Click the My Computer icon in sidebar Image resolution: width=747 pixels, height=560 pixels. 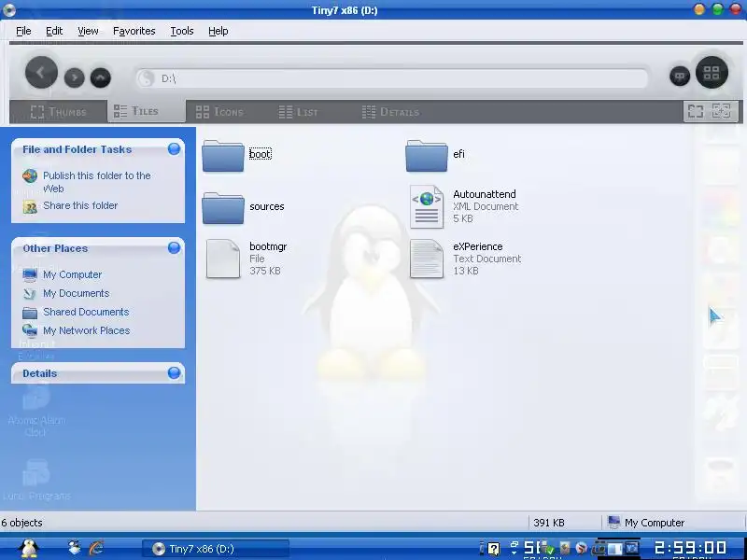(x=30, y=274)
